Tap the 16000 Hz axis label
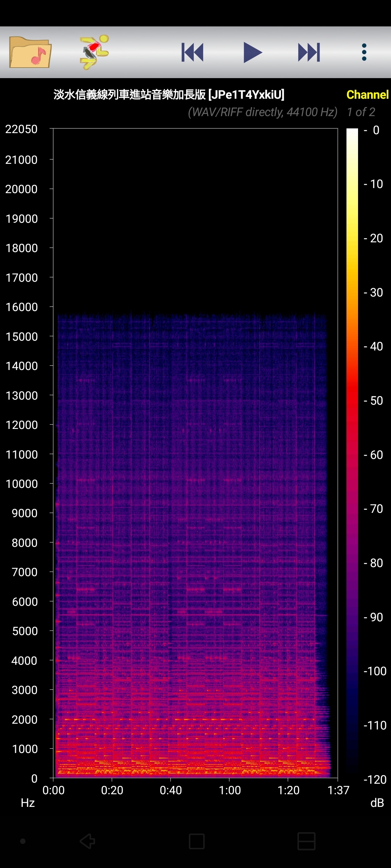Viewport: 391px width, 868px height. (22, 307)
